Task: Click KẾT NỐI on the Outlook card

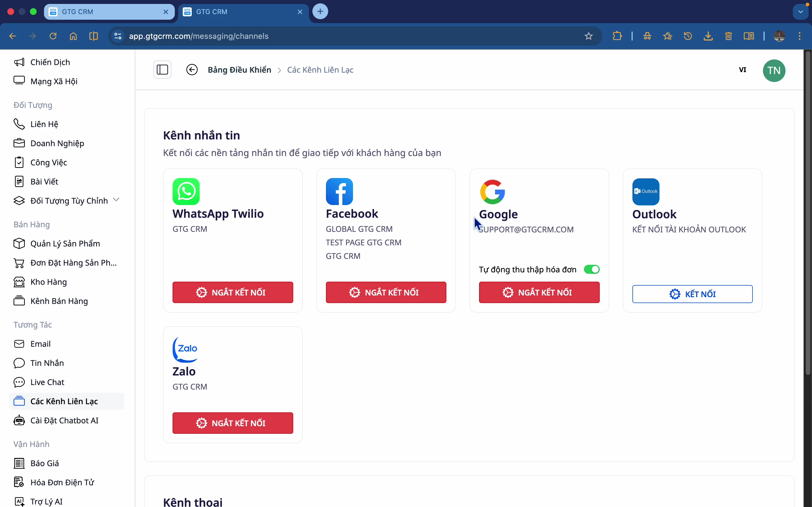Action: 692,294
